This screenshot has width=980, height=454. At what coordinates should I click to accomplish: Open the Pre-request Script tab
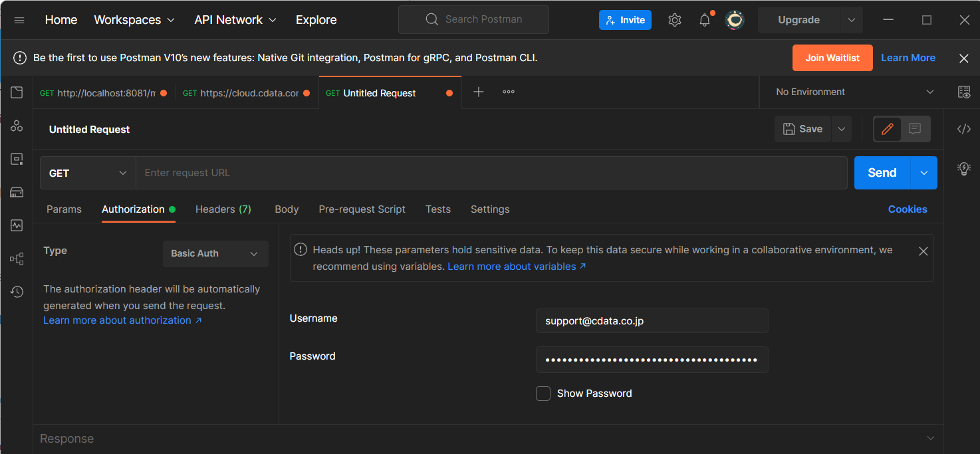point(362,209)
